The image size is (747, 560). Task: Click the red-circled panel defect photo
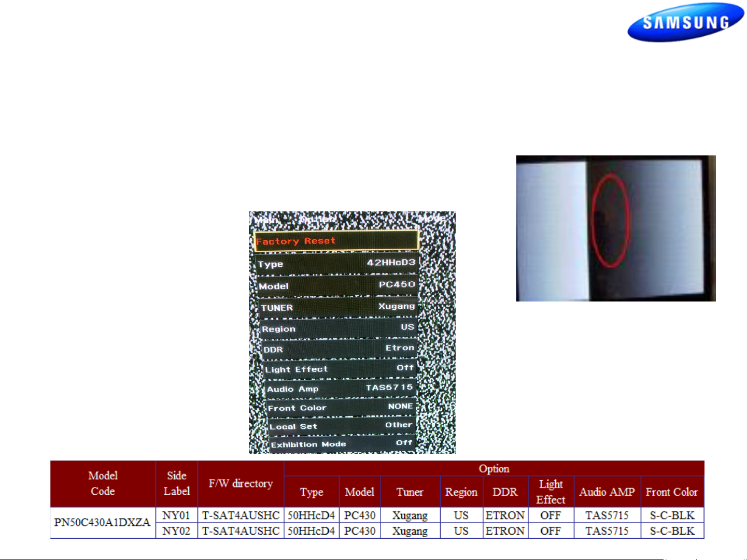[616, 228]
